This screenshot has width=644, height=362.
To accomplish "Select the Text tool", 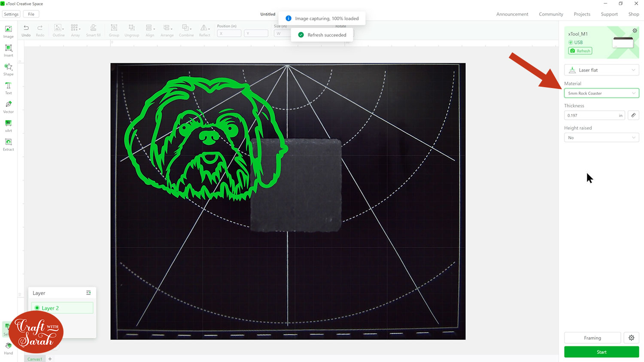I will [8, 88].
